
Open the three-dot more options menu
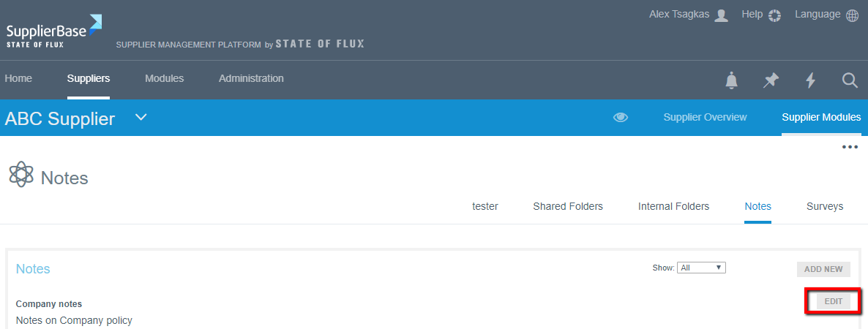click(849, 148)
